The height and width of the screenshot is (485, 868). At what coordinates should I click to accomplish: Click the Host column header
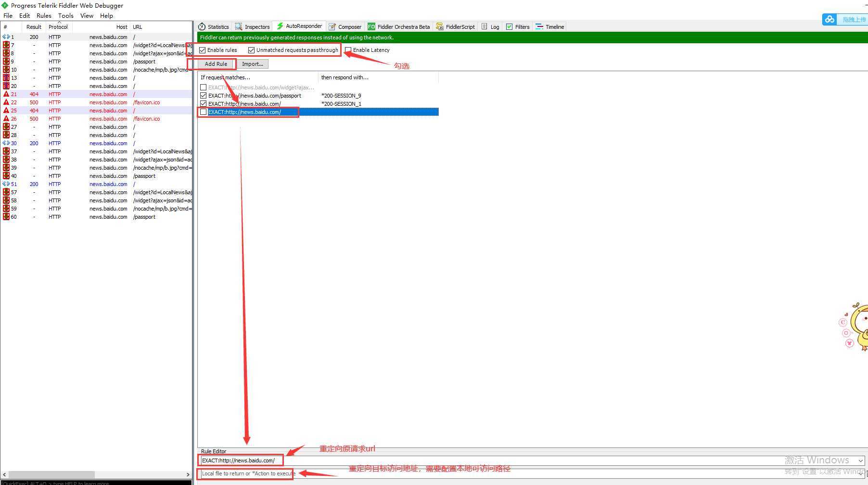(x=101, y=27)
